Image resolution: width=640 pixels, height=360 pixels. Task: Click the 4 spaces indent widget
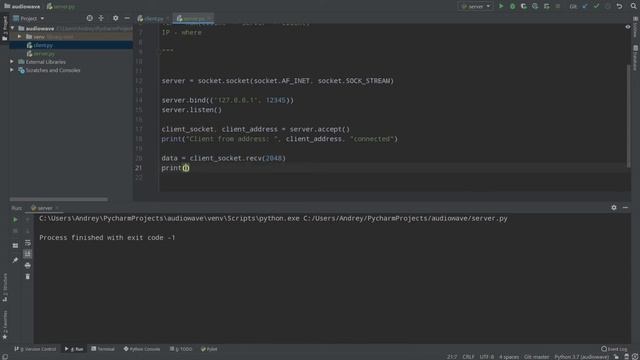[x=509, y=357]
